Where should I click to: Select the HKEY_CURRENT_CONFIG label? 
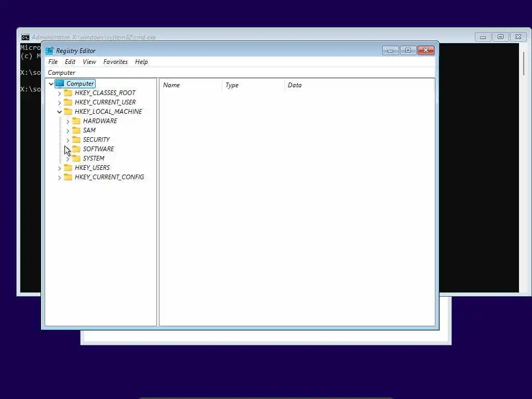pos(109,177)
